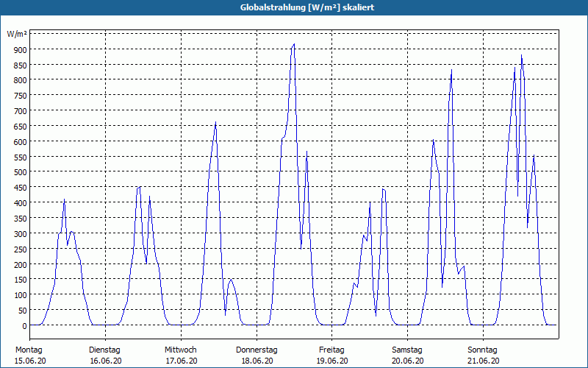The width and height of the screenshot is (588, 368).
Task: Click the Sonntag day label
Action: pos(482,350)
